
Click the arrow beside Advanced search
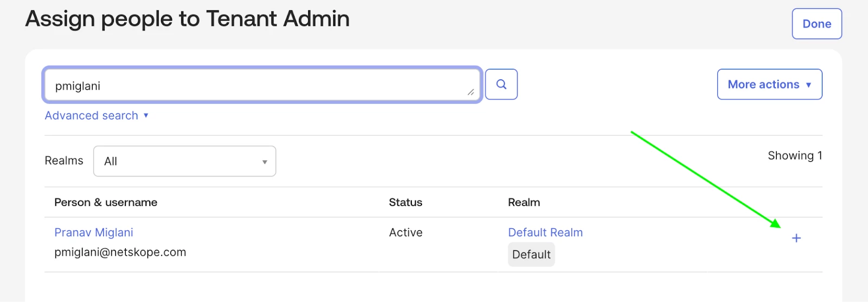click(146, 116)
